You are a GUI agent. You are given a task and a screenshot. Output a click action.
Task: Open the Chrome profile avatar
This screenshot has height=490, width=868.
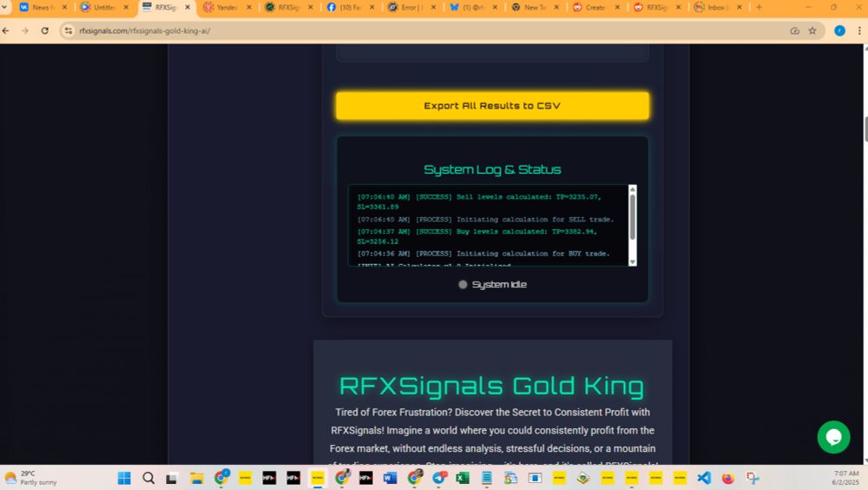point(839,31)
